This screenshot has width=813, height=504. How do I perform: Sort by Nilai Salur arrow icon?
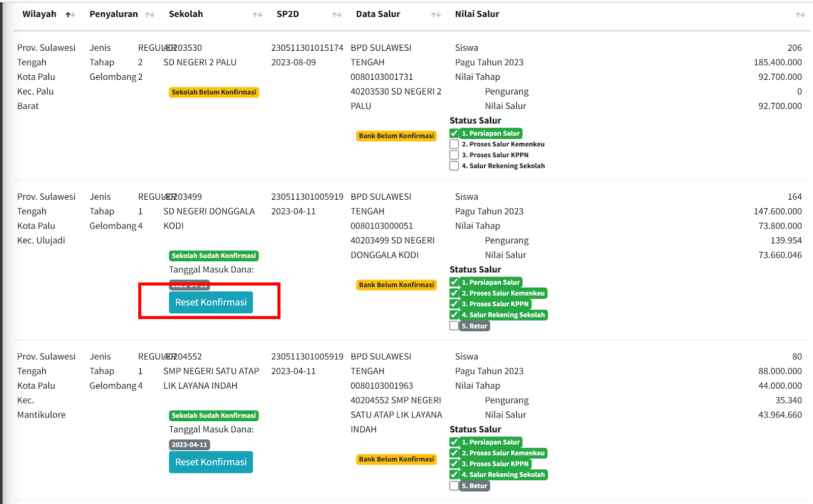[x=800, y=15]
